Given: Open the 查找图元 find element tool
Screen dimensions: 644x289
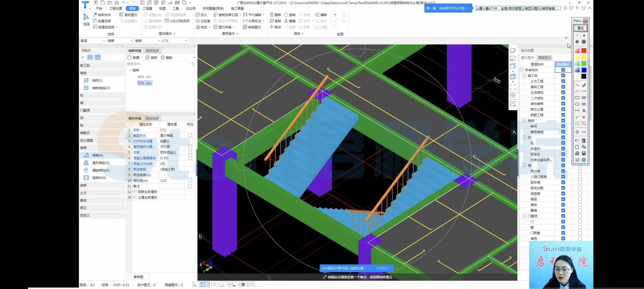Looking at the screenshot, I should coord(129,15).
